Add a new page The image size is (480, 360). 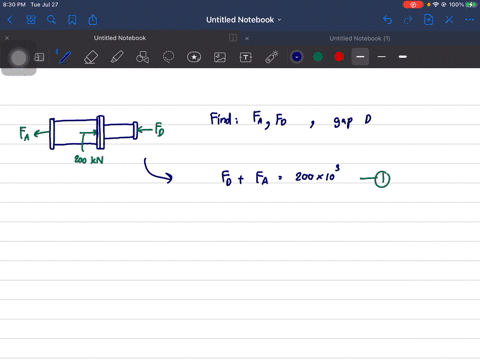(429, 20)
